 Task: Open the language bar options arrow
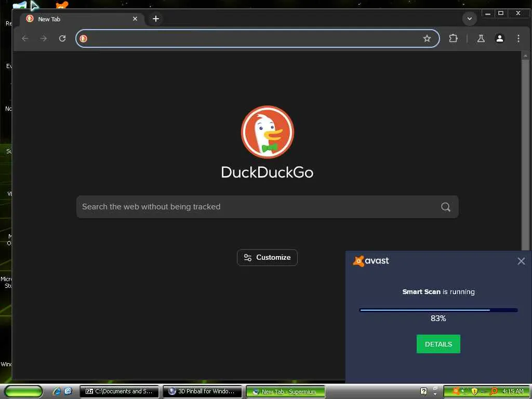435,394
